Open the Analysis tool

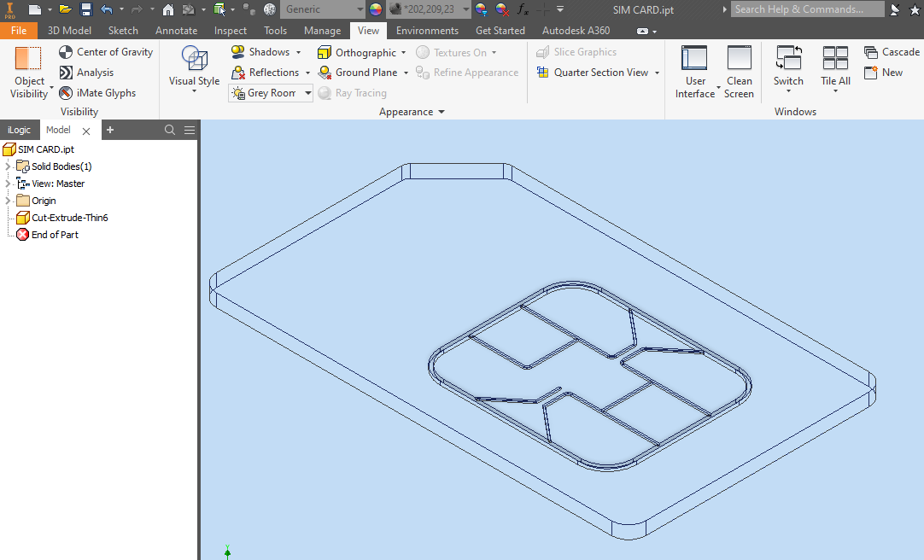coord(86,73)
